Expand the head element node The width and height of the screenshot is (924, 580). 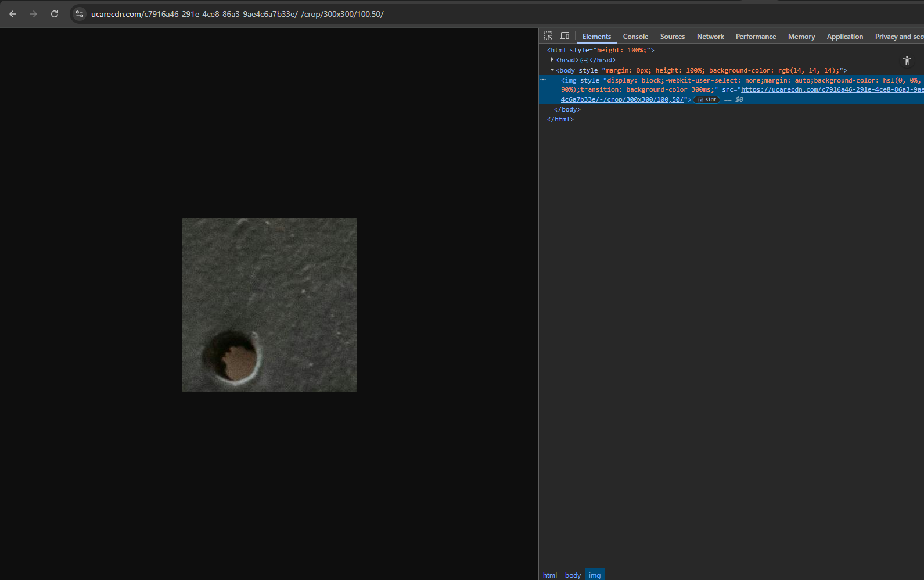552,60
